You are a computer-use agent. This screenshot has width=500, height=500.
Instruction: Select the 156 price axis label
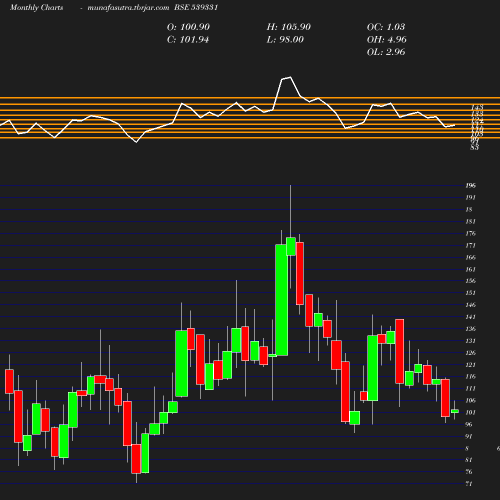(471, 281)
